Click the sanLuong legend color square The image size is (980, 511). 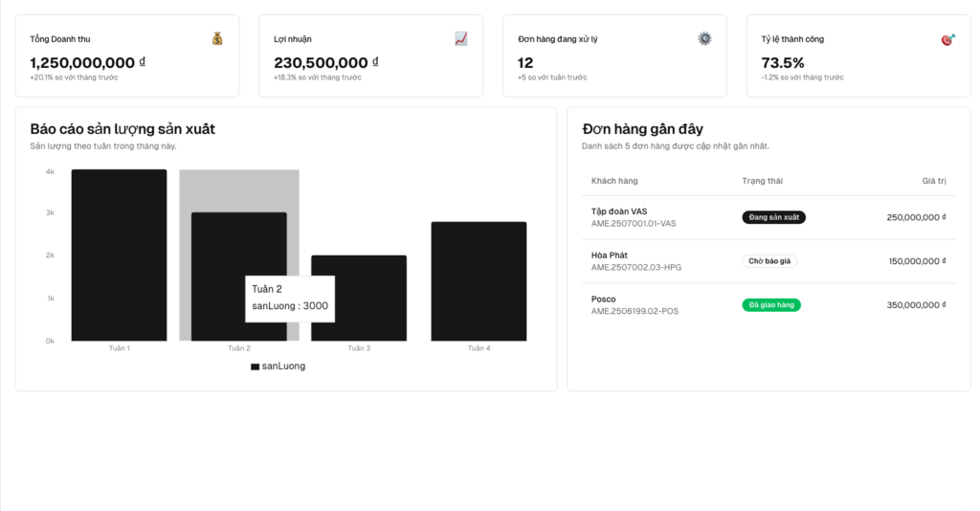coord(255,367)
